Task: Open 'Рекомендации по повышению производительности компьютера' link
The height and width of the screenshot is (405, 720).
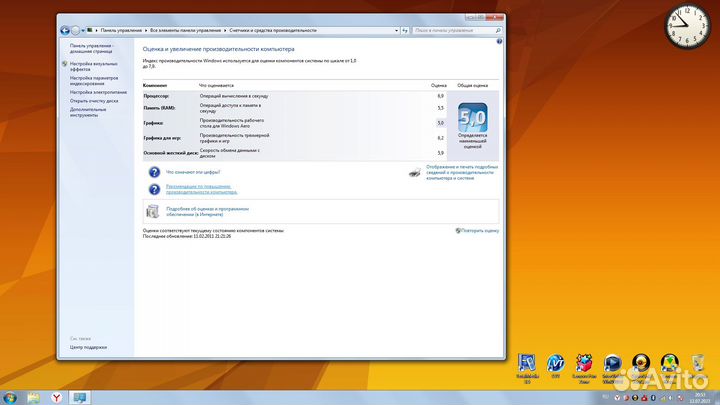Action: tap(202, 189)
